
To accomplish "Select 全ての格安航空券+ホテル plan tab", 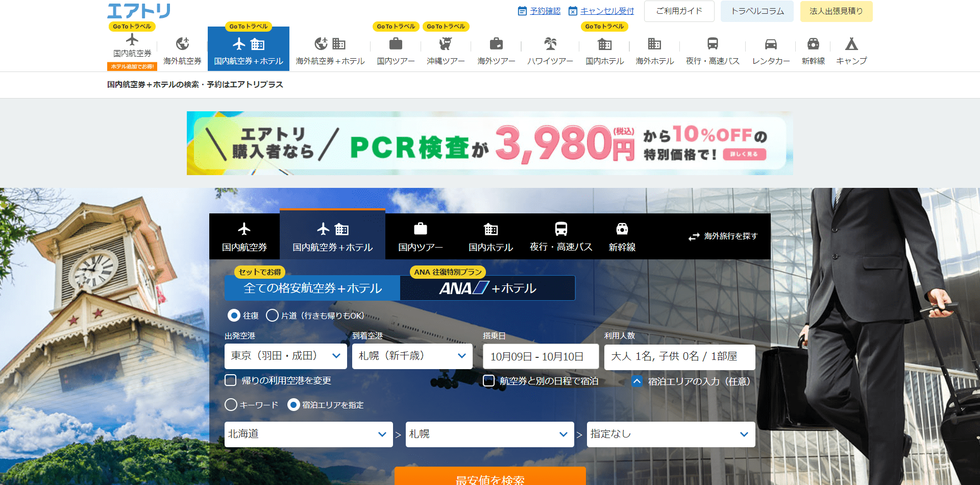I will [x=312, y=288].
